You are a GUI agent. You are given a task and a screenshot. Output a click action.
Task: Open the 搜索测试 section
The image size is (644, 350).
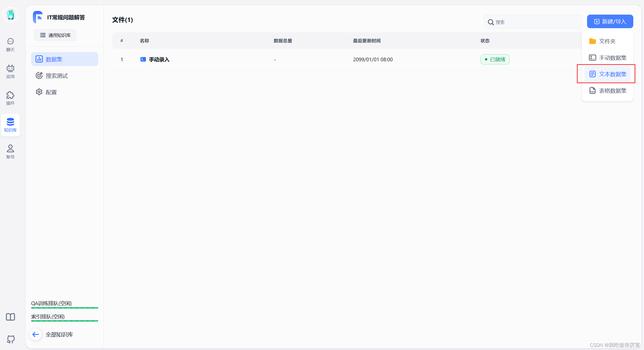pyautogui.click(x=57, y=76)
